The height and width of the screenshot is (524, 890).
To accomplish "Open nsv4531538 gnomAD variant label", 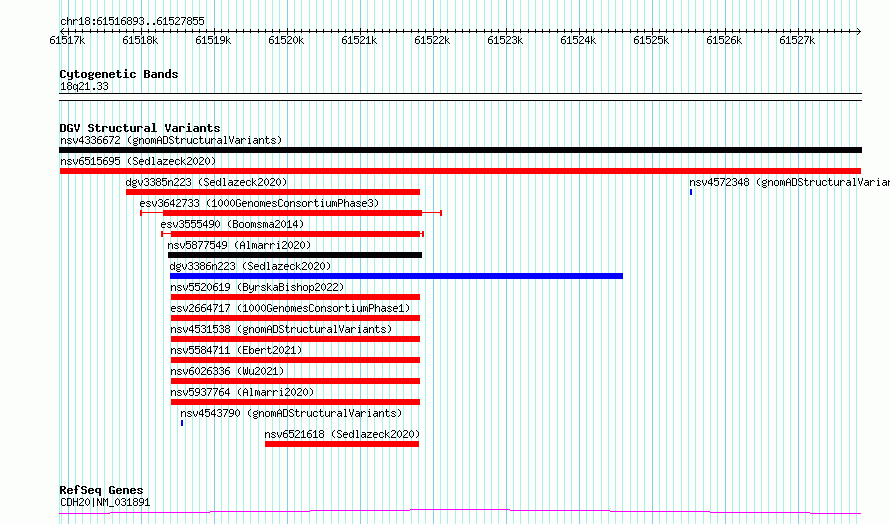I will [x=281, y=329].
